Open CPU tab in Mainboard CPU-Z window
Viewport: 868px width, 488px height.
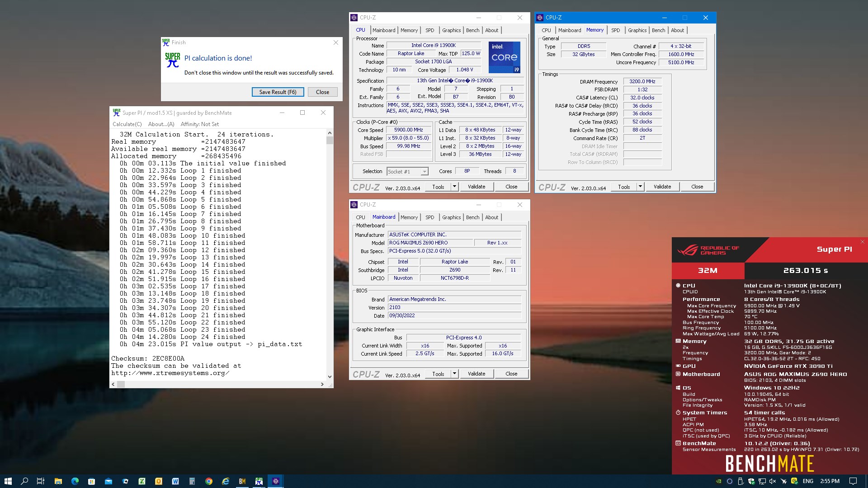(x=361, y=217)
